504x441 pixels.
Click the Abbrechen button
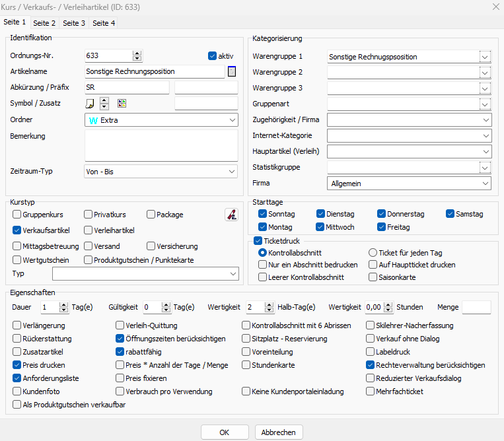click(279, 432)
